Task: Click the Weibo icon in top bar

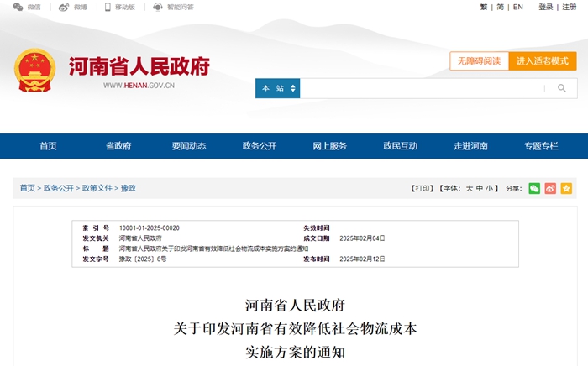Action: (64, 7)
